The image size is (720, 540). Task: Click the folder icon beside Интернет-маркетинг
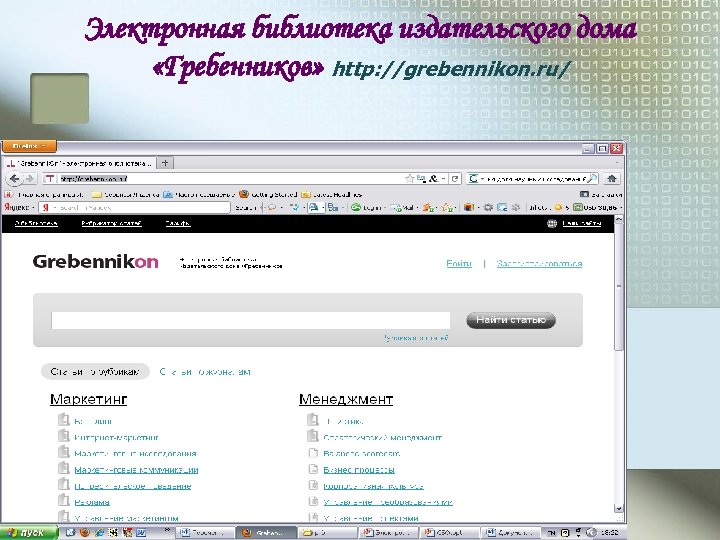[63, 435]
